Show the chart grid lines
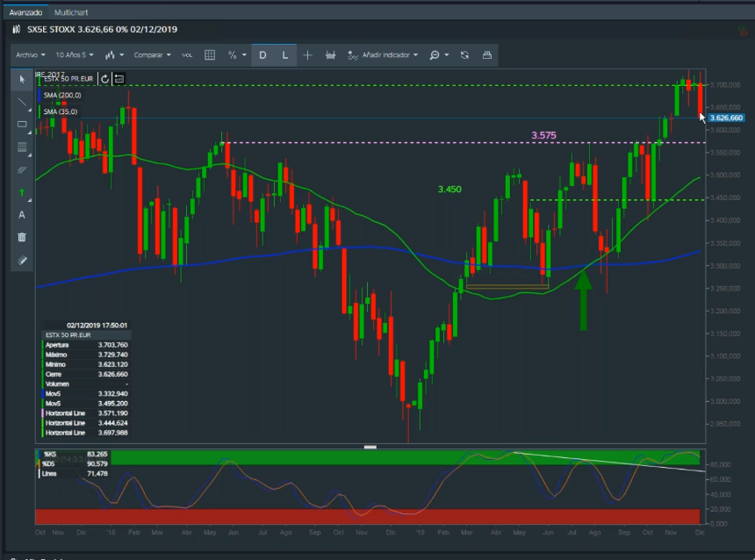The width and height of the screenshot is (755, 560). click(x=210, y=55)
